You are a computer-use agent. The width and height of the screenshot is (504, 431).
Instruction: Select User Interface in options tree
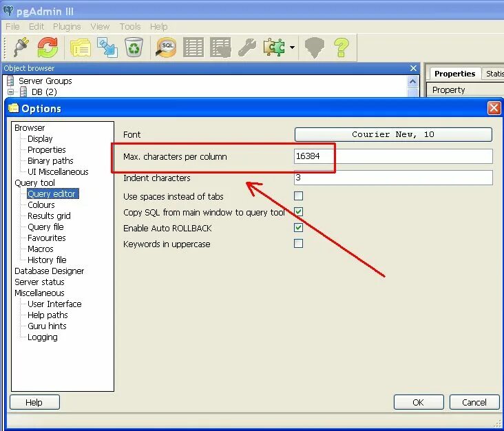[x=54, y=304]
